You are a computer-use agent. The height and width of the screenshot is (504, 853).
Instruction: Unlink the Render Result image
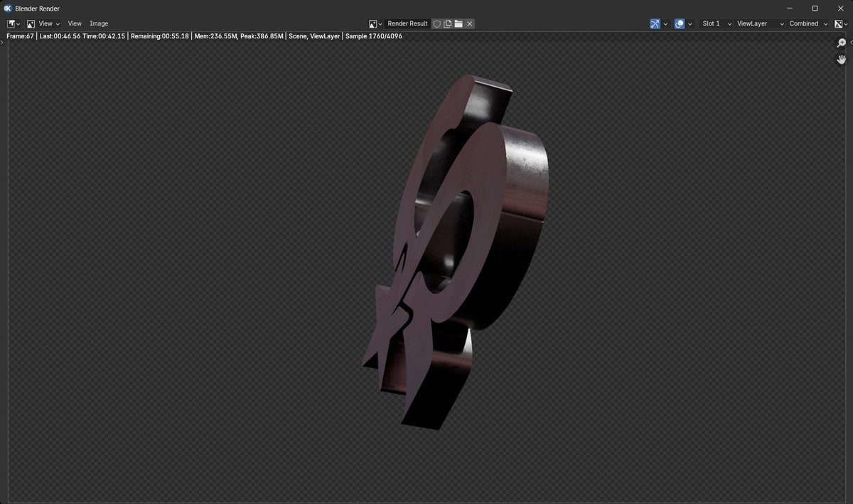pyautogui.click(x=469, y=23)
